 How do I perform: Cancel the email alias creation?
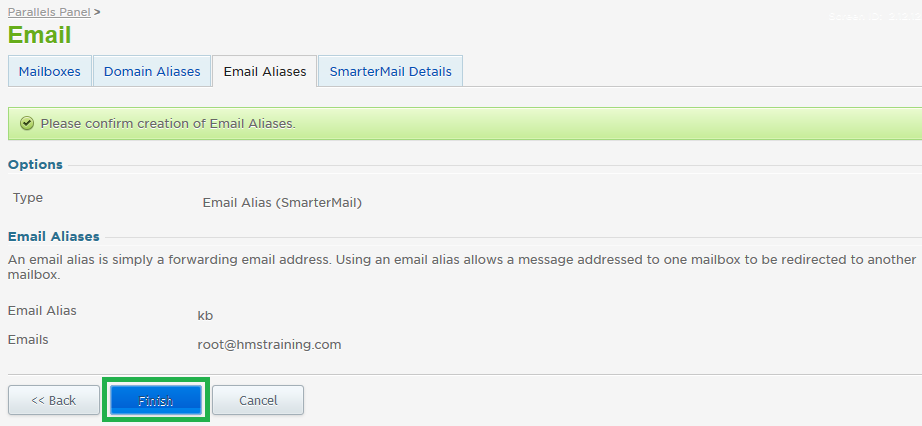pos(258,400)
